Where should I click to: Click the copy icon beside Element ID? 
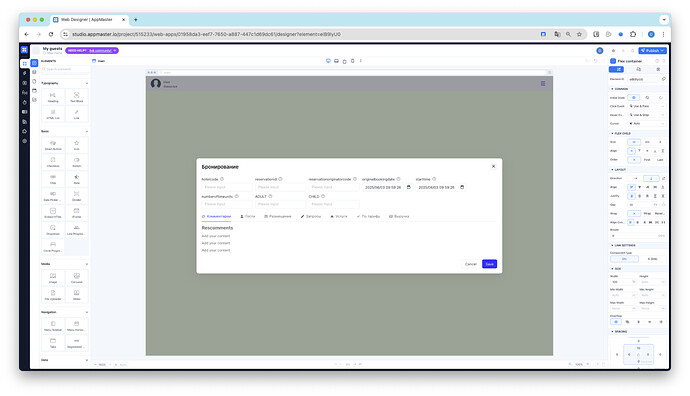[x=664, y=79]
